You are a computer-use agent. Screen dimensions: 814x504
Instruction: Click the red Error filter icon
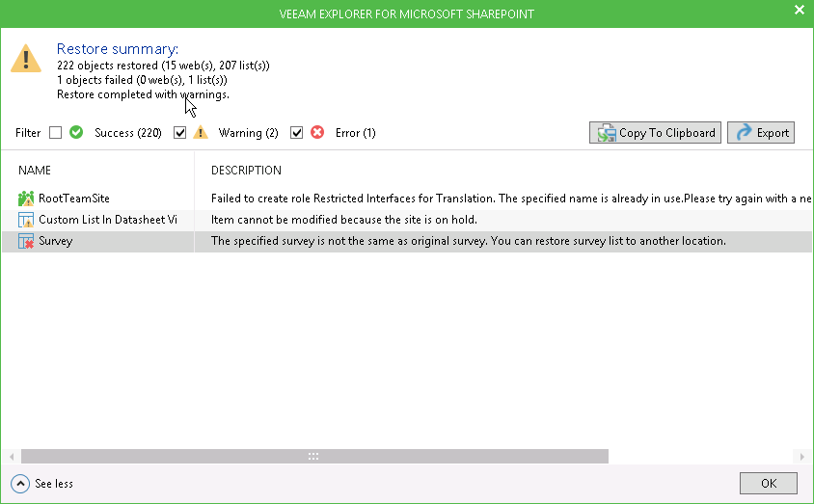317,132
